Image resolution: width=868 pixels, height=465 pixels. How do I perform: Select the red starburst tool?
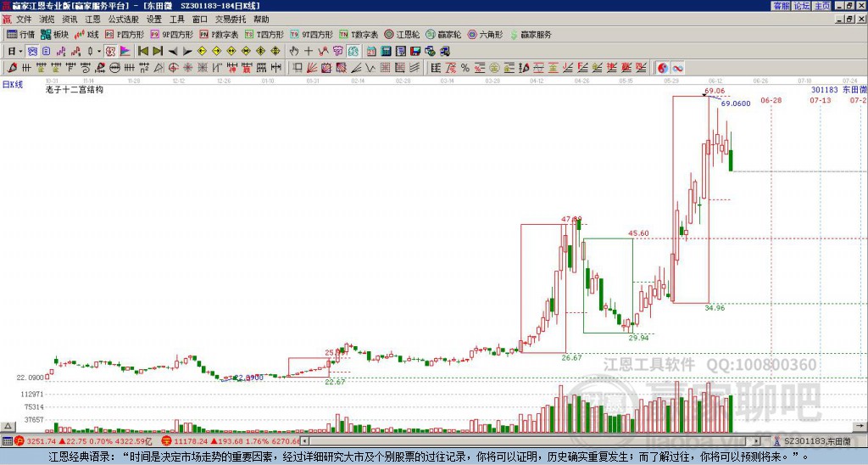(187, 68)
